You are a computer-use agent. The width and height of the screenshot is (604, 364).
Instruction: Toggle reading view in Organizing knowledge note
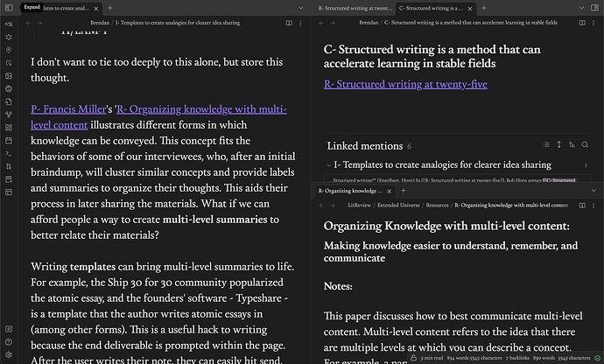582,206
